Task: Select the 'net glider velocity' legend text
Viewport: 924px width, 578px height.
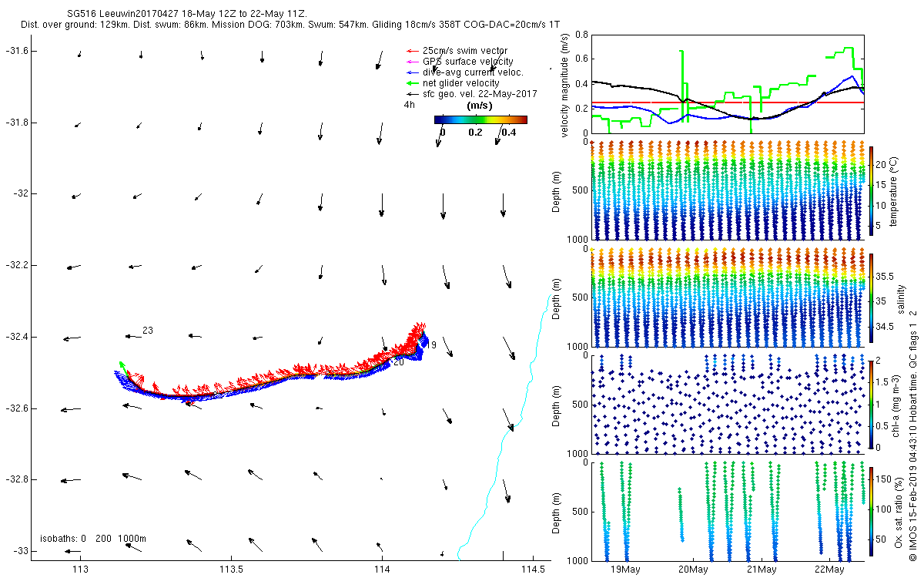Action: pos(460,83)
